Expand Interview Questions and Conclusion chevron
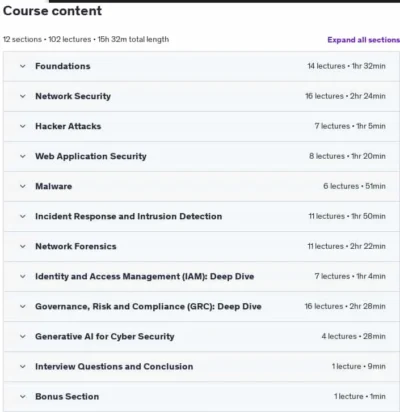 coord(23,366)
